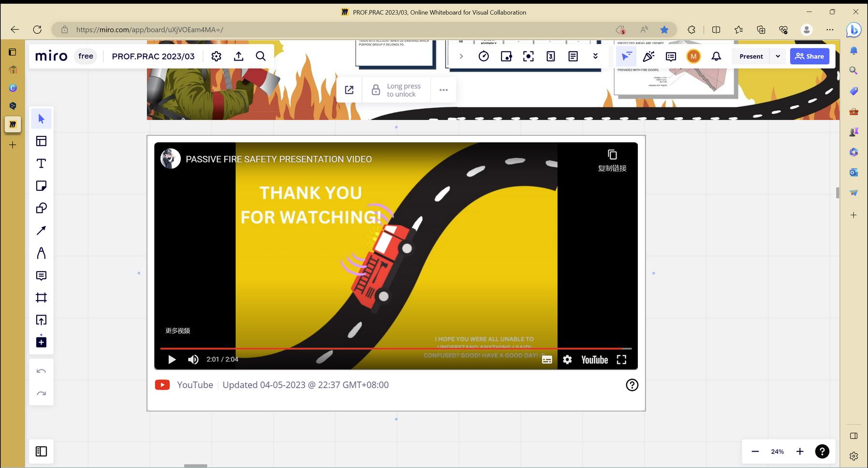
Task: Redo the last action
Action: (41, 393)
